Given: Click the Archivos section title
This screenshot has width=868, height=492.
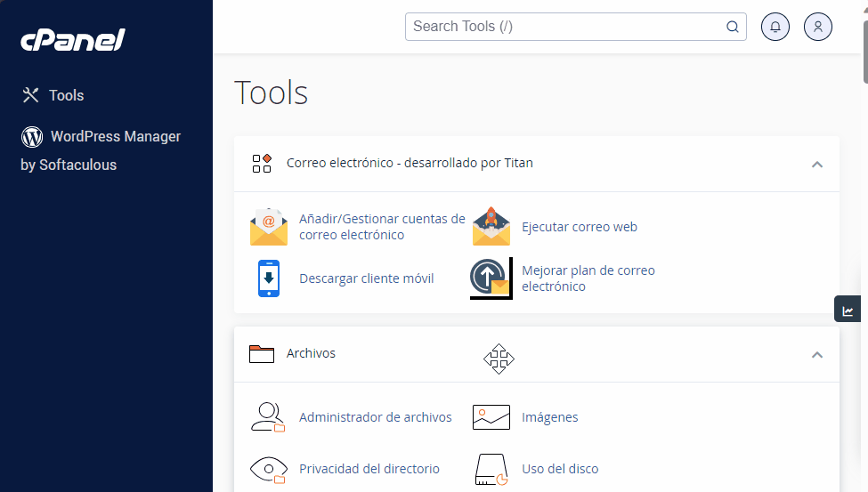Looking at the screenshot, I should click(x=311, y=353).
